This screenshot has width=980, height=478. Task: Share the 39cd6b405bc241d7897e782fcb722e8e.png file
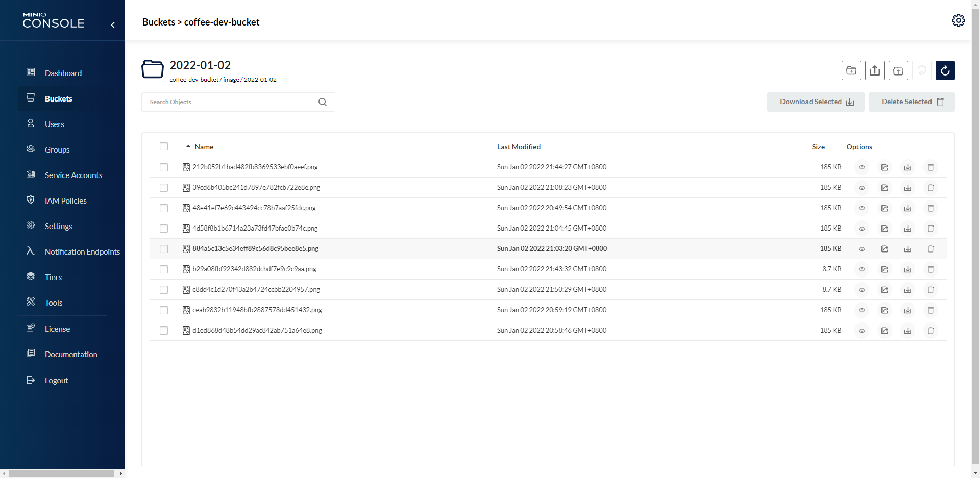point(885,188)
